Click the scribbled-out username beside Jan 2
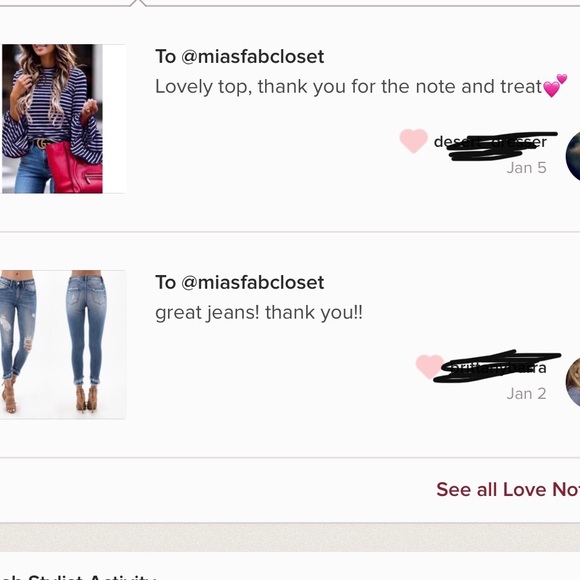Viewport: 580px width, 580px height. coord(498,367)
